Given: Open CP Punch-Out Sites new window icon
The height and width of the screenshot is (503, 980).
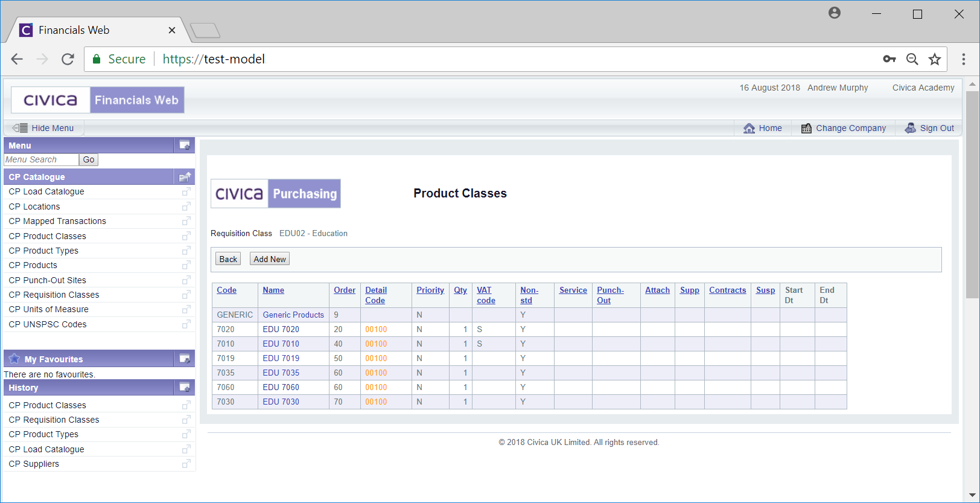Looking at the screenshot, I should [186, 280].
